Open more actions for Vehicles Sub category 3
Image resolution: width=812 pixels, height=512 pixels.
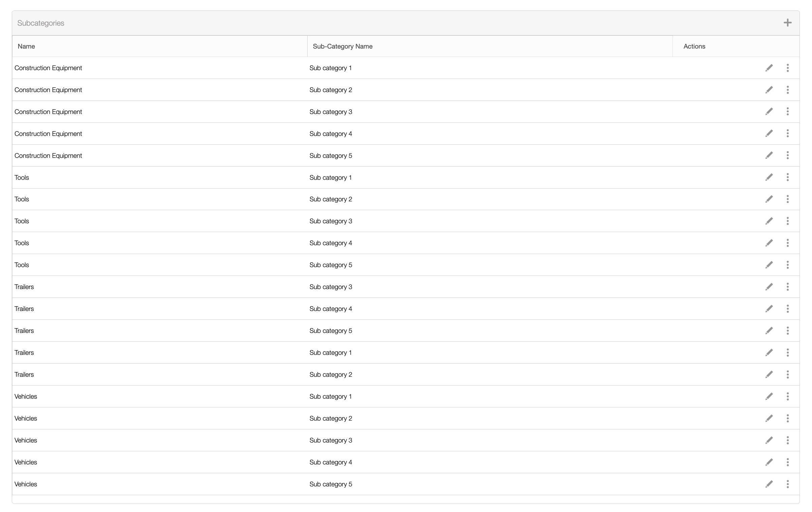[788, 440]
